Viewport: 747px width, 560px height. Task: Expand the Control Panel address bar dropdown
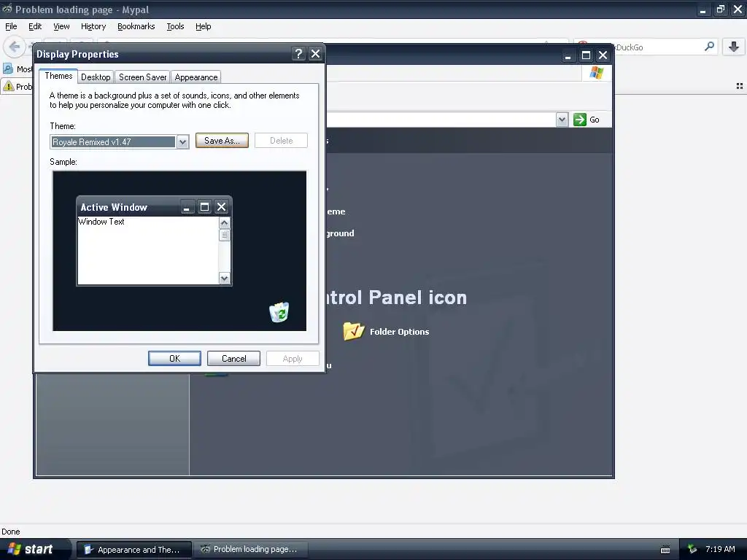tap(562, 120)
